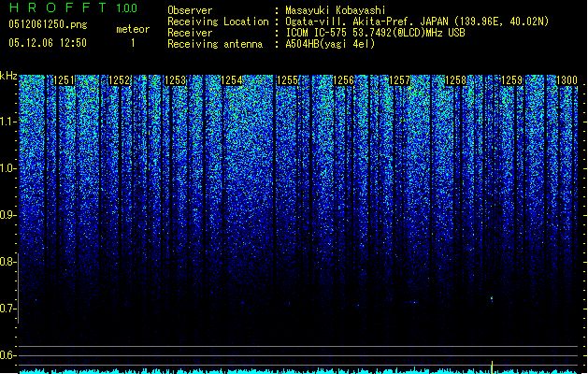Click the Ogata-vill. Akita-Pref. JAPAN location text
588x374 pixels.
point(417,22)
